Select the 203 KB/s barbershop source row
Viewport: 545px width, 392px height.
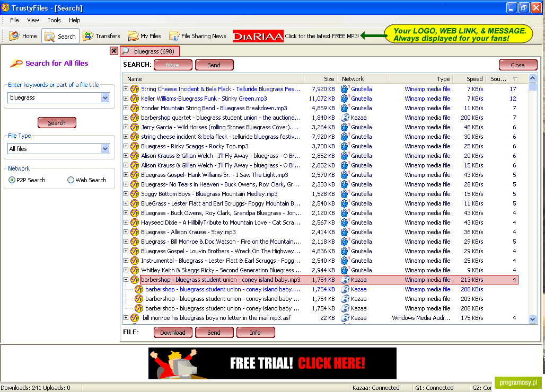coord(320,299)
